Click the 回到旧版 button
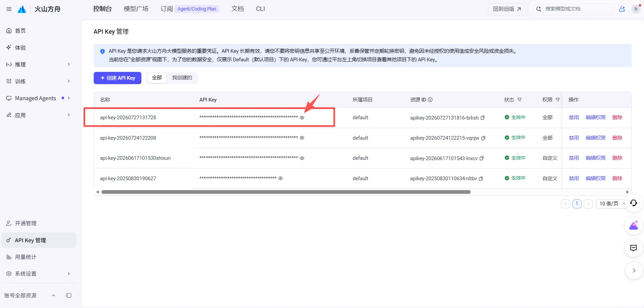This screenshot has width=644, height=308. (x=507, y=9)
